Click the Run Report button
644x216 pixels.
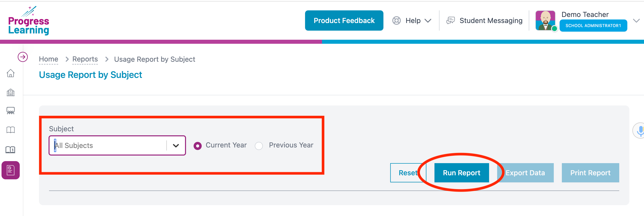(x=462, y=173)
